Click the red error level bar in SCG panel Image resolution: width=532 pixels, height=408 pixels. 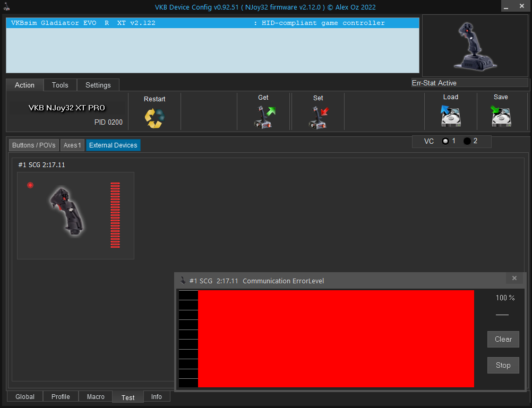115,215
